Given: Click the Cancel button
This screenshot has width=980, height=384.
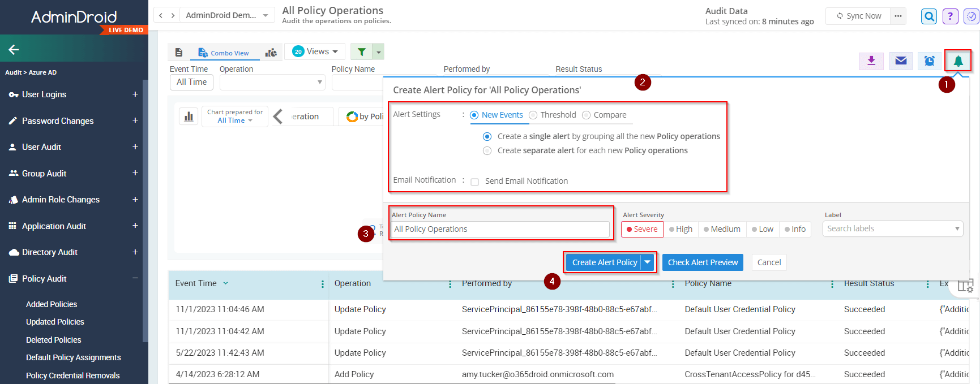Looking at the screenshot, I should [769, 262].
